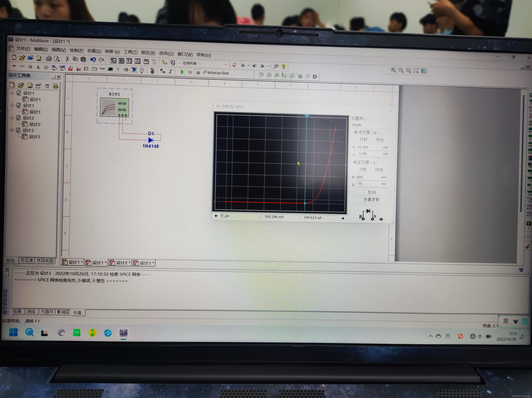
Task: Collapse the 设计2 tree node
Action: pos(12,118)
